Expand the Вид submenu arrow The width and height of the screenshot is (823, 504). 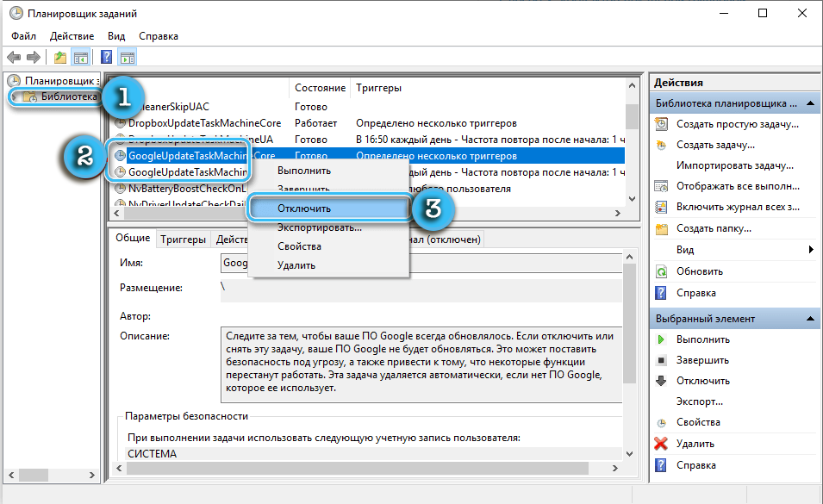tap(811, 250)
